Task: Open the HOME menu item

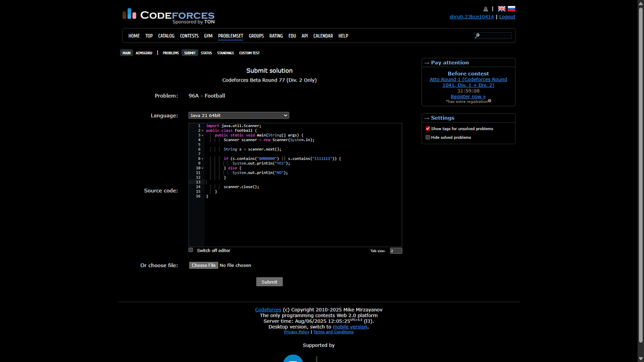Action: pos(134,36)
